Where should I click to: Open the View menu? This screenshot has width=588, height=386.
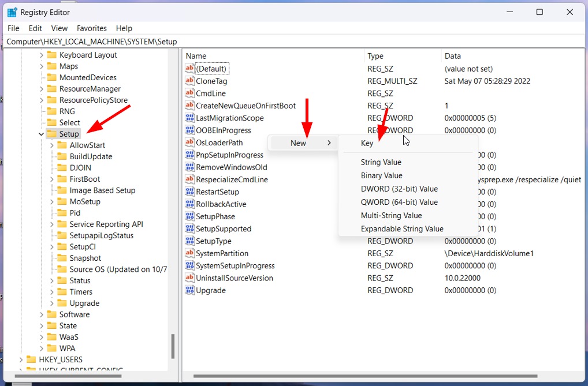click(x=59, y=28)
